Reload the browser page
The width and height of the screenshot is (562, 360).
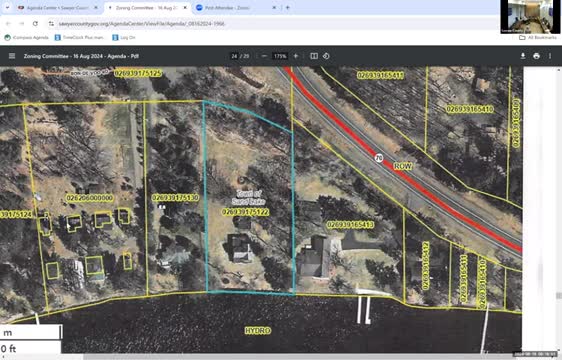pyautogui.click(x=35, y=24)
